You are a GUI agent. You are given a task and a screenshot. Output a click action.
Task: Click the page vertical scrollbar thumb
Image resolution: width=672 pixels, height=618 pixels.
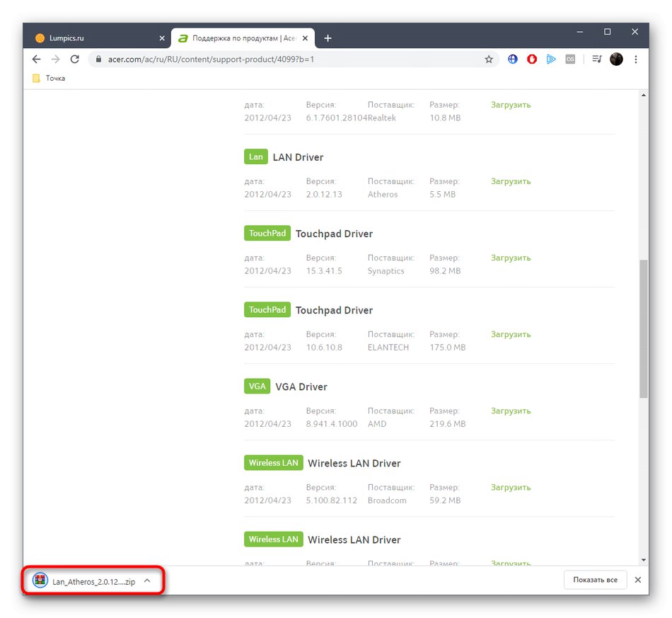click(643, 329)
